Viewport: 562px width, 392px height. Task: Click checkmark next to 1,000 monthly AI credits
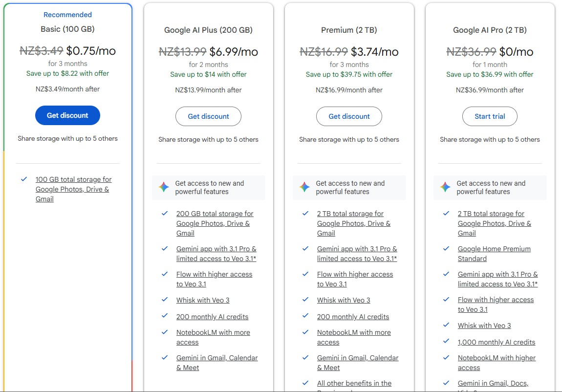click(446, 342)
